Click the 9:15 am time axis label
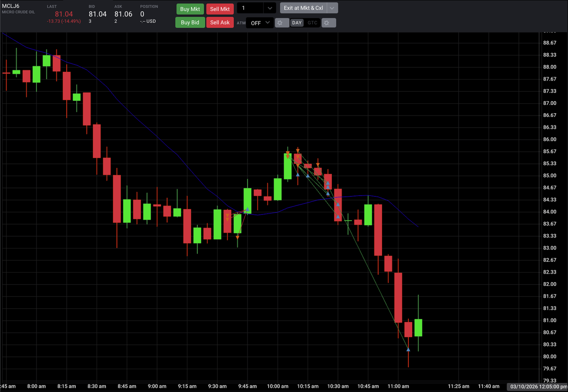Screen dimensions: 568x392 [187, 386]
